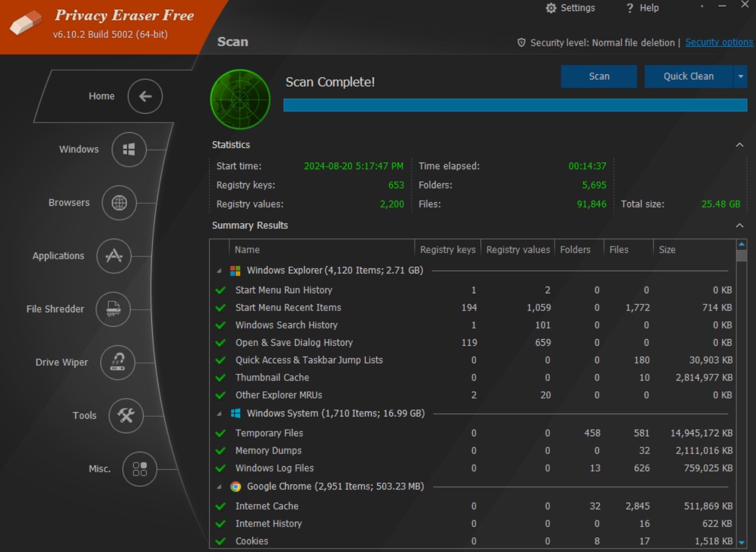The image size is (756, 552).
Task: Toggle checkmark for Memory Dumps
Action: [221, 451]
